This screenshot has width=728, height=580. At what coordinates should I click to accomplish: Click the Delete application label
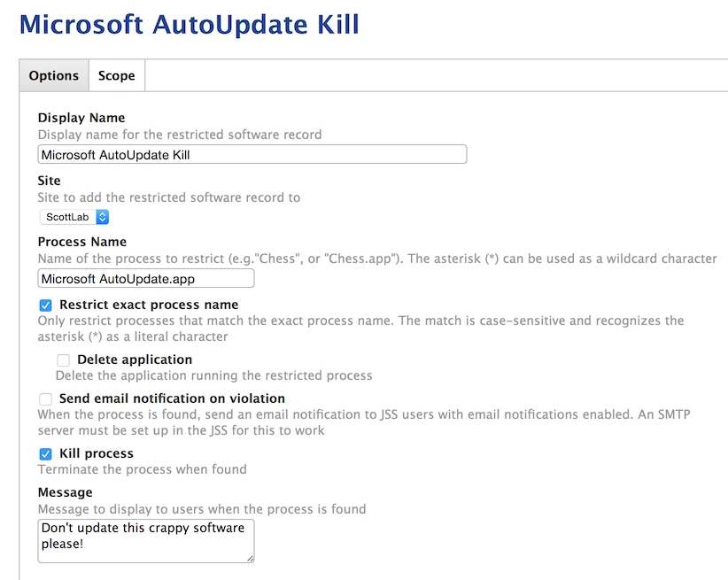click(135, 360)
